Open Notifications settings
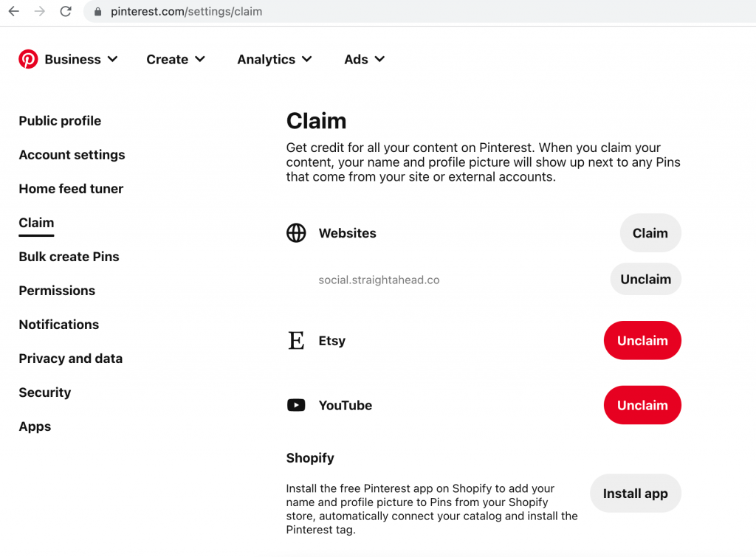756x557 pixels. click(59, 325)
